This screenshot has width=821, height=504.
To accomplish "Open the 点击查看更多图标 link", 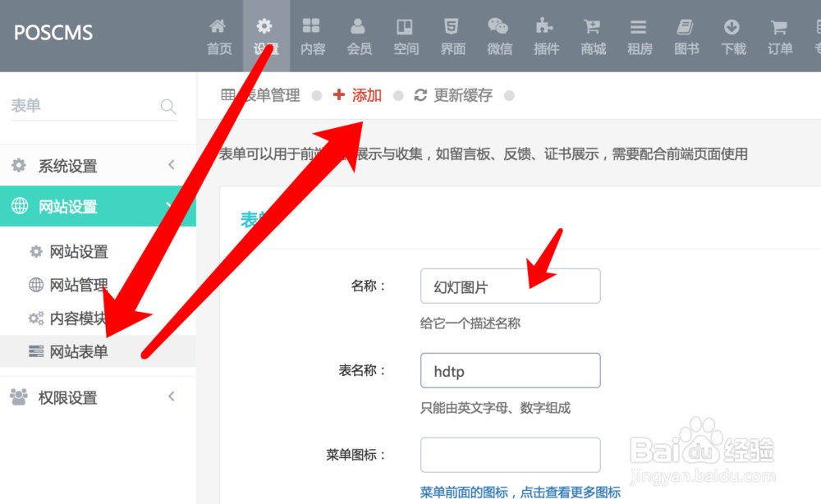I will click(569, 493).
